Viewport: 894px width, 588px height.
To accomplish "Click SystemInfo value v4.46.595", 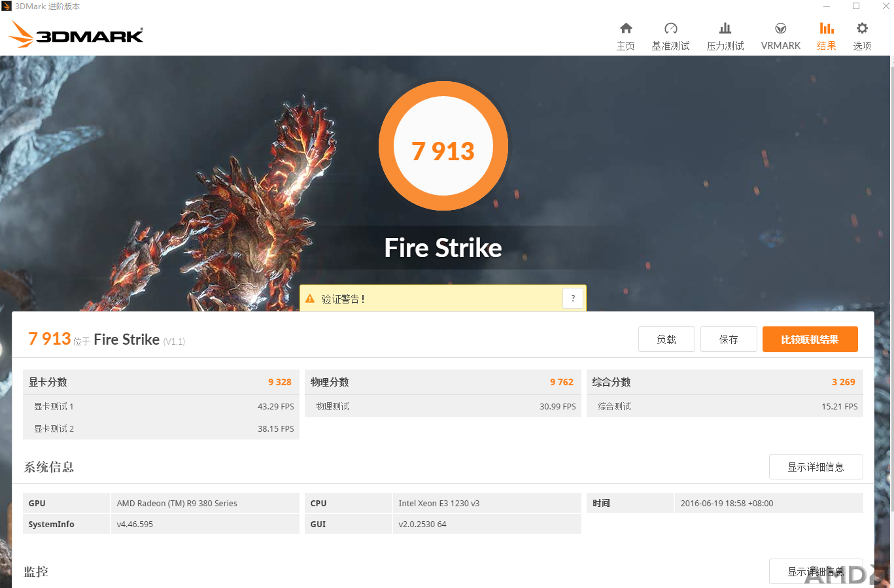I will coord(205,524).
